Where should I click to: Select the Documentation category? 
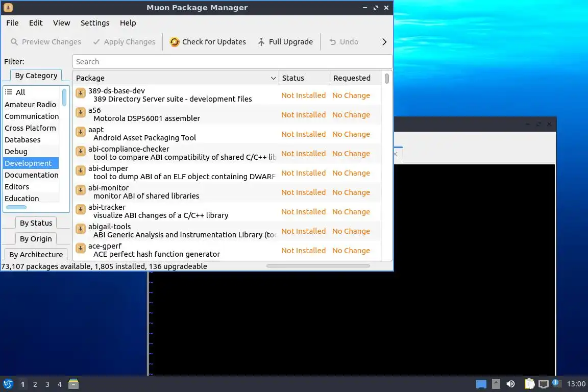31,175
